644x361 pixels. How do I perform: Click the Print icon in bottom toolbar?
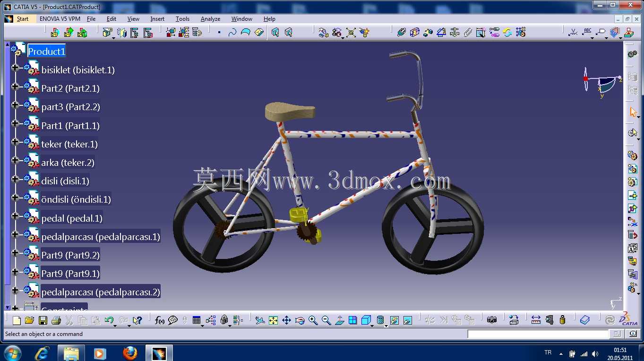[x=56, y=320]
